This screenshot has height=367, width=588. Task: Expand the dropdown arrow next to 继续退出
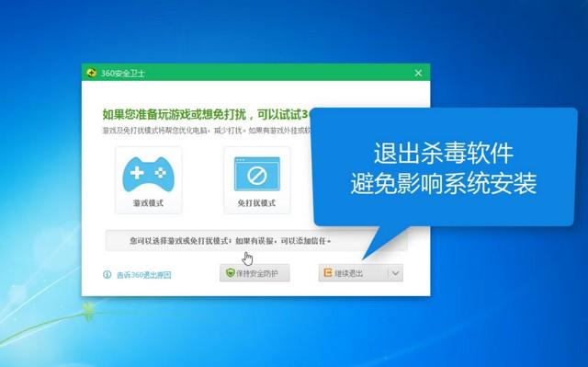[x=395, y=273]
